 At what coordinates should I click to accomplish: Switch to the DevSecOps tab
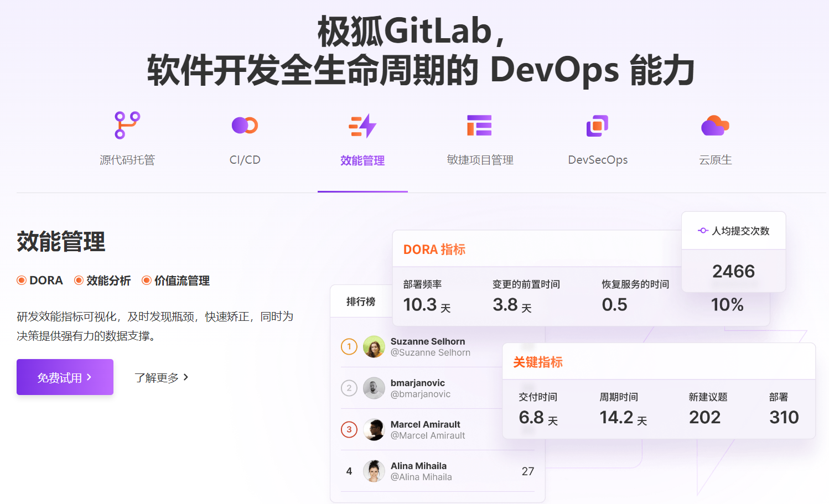pos(598,160)
